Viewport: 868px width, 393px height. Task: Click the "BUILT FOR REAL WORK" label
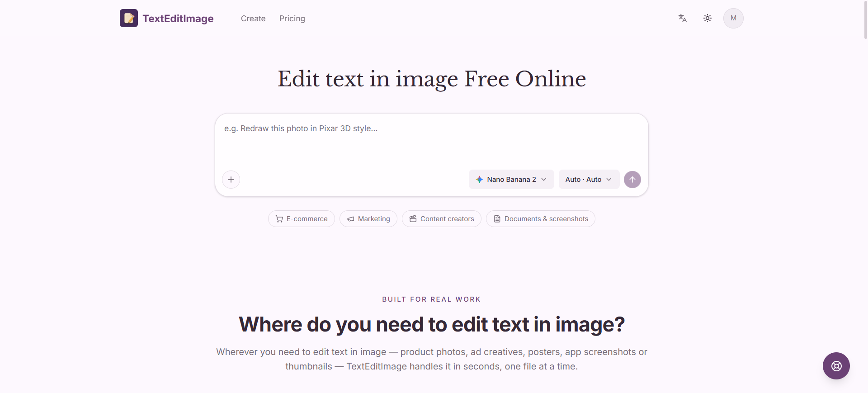(432, 299)
